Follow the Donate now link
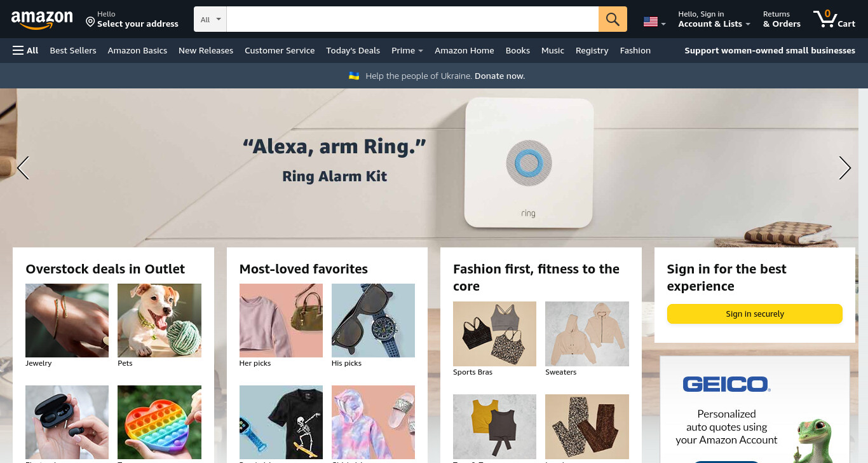The height and width of the screenshot is (463, 868). click(x=499, y=76)
